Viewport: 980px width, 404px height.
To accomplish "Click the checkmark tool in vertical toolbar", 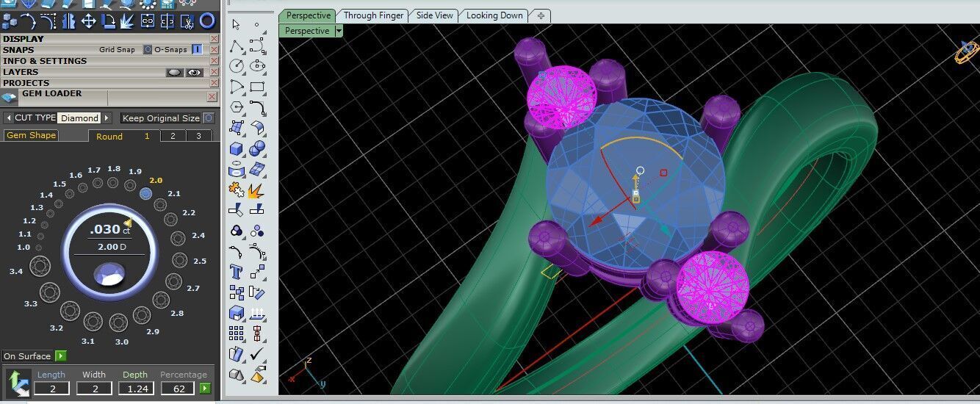I will click(x=256, y=353).
